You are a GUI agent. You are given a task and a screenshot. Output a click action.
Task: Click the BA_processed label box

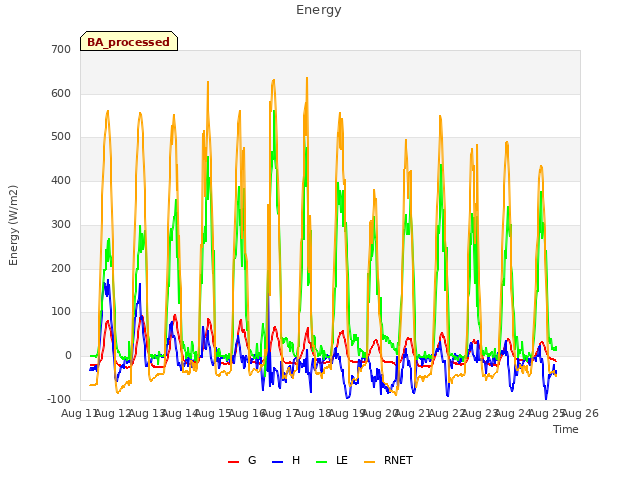(129, 41)
